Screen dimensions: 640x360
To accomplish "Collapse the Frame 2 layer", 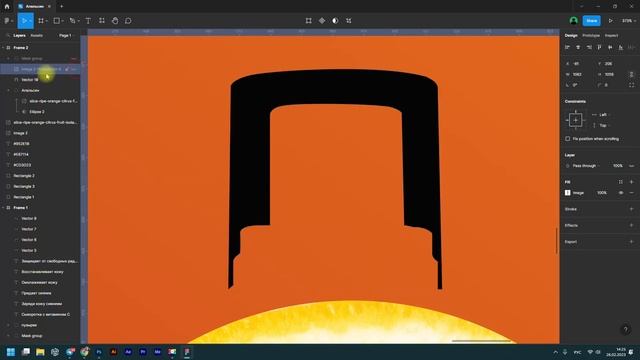I will (3, 48).
